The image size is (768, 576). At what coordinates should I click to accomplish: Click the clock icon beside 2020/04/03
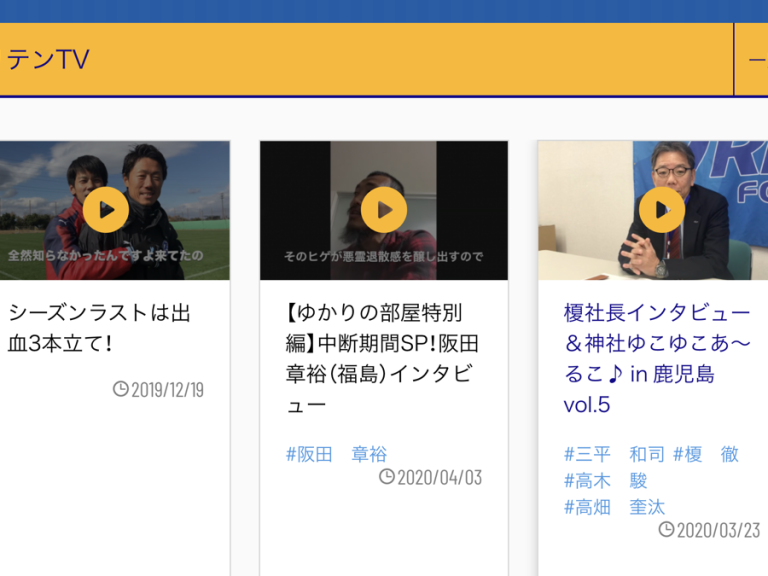387,477
